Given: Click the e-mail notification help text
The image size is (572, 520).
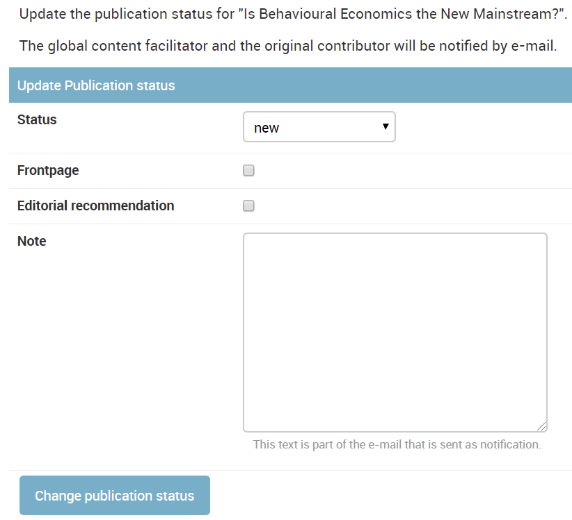Looking at the screenshot, I should pyautogui.click(x=397, y=444).
